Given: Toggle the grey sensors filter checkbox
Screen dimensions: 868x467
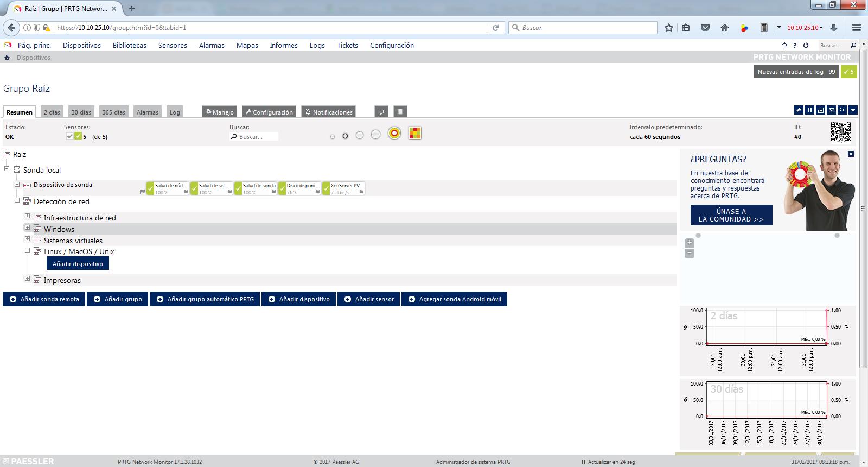Looking at the screenshot, I should (x=69, y=136).
